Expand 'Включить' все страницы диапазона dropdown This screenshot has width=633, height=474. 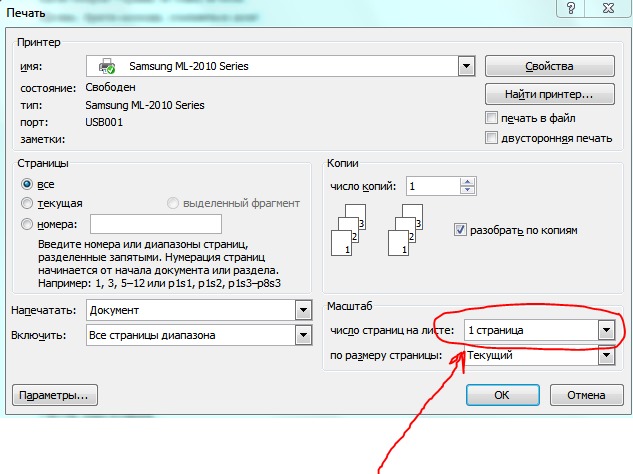[302, 335]
